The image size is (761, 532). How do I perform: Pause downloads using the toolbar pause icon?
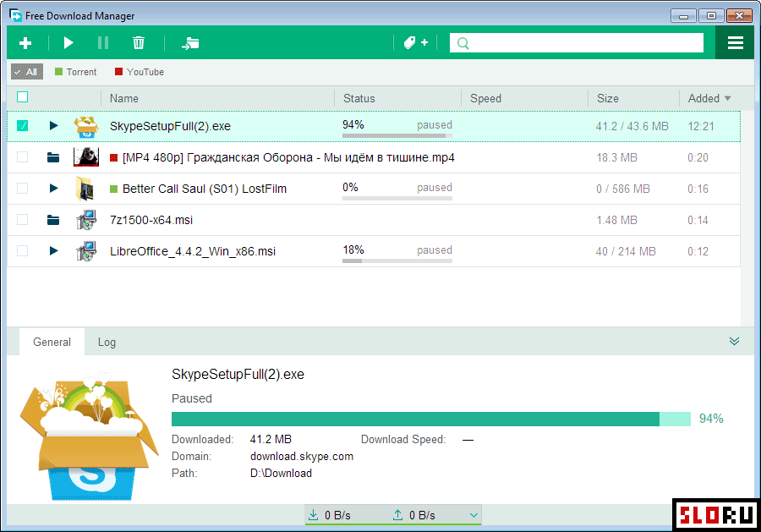tap(103, 43)
